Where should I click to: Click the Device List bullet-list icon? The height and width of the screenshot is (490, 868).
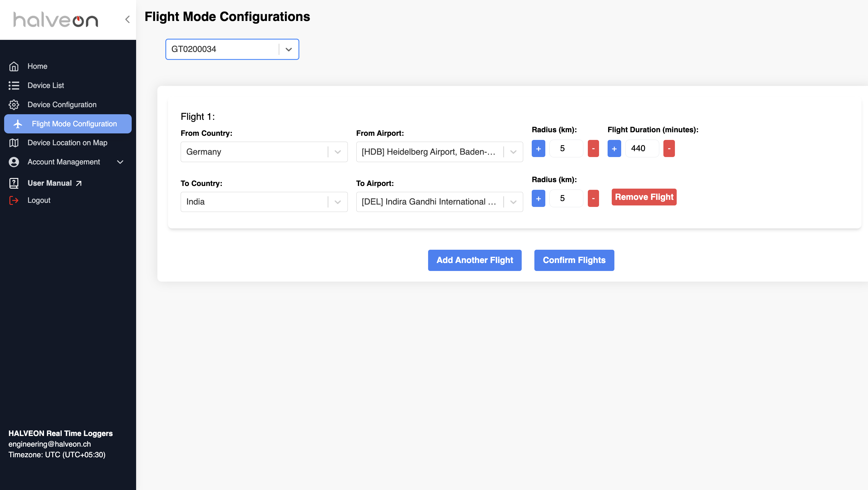tap(14, 86)
